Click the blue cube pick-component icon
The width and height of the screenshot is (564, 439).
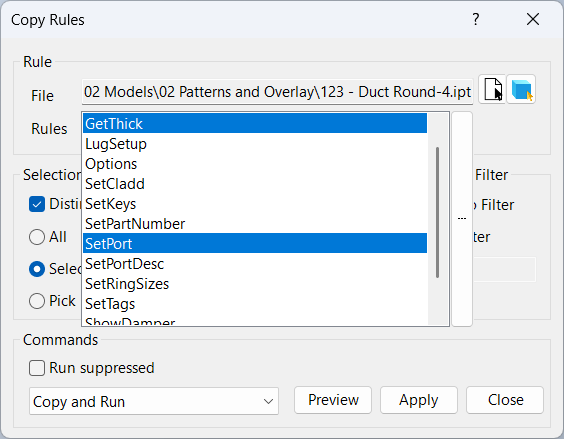click(x=521, y=90)
